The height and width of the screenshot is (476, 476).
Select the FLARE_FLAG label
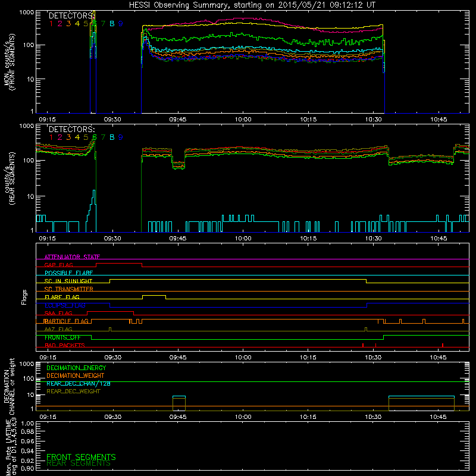[62, 297]
